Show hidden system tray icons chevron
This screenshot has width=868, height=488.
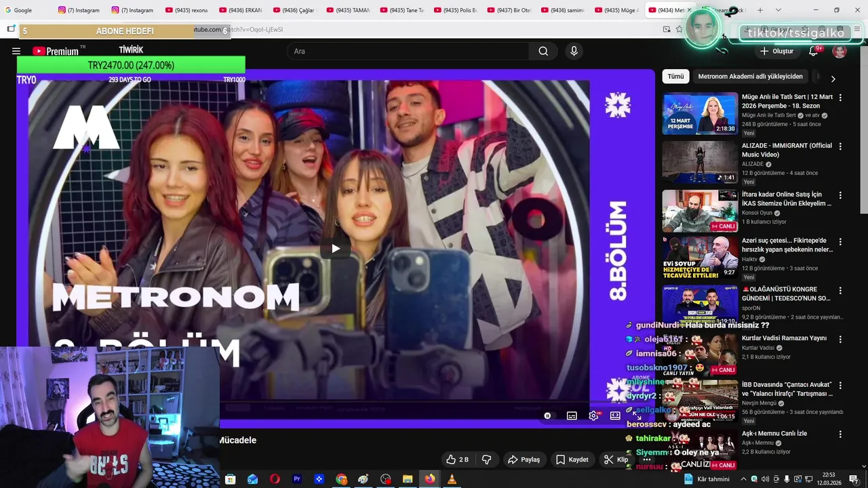point(743,479)
